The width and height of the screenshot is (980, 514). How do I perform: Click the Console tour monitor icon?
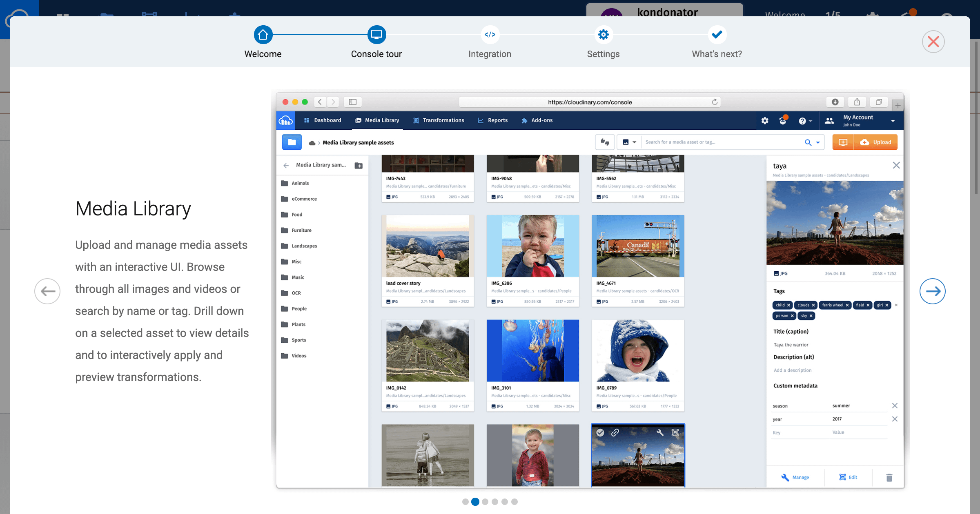coord(376,35)
